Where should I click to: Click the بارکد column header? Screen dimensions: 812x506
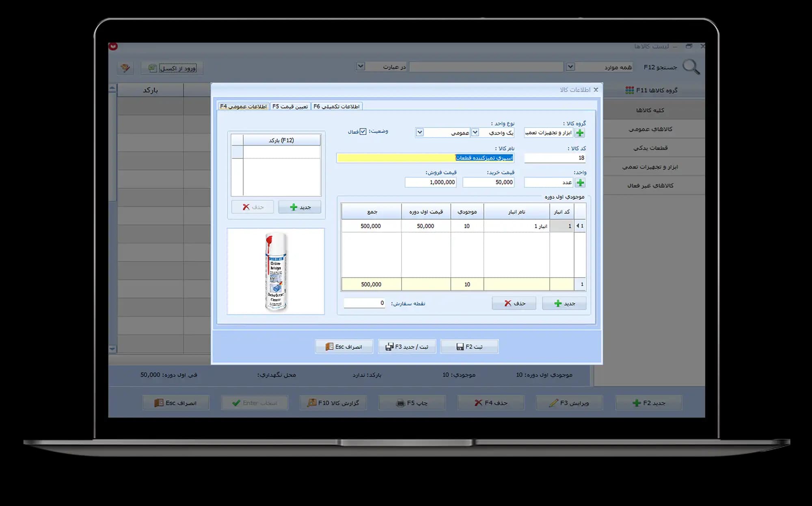click(150, 90)
